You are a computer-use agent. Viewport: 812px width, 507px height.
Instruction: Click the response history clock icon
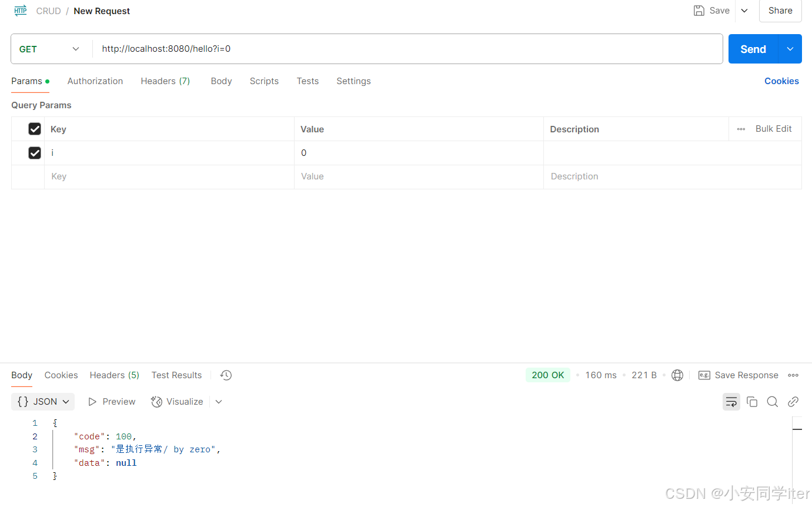[x=226, y=375]
